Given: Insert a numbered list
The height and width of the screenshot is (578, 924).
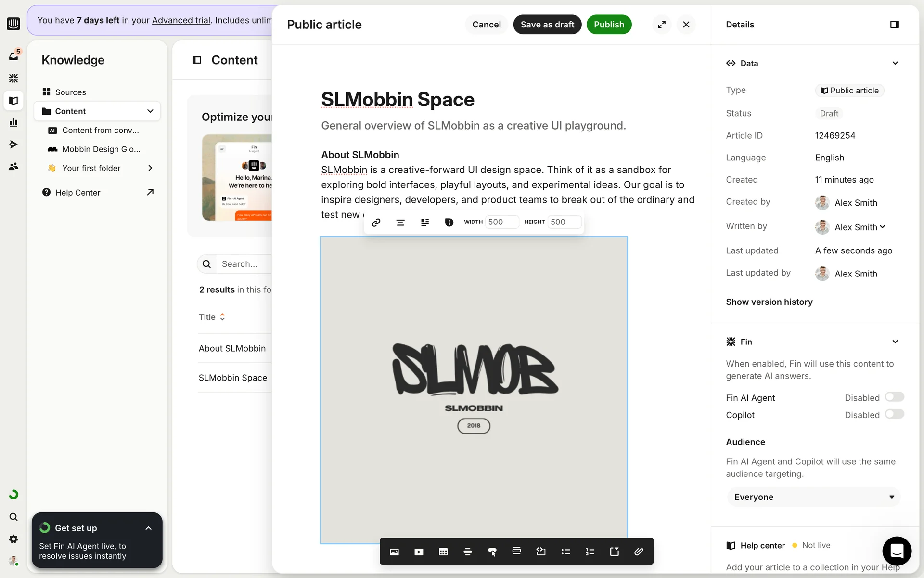Looking at the screenshot, I should pyautogui.click(x=590, y=552).
